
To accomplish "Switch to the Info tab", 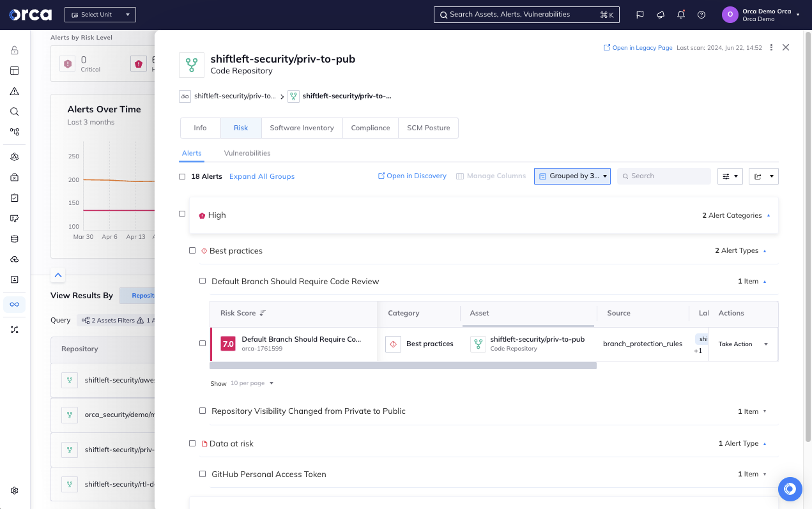I will [x=201, y=128].
